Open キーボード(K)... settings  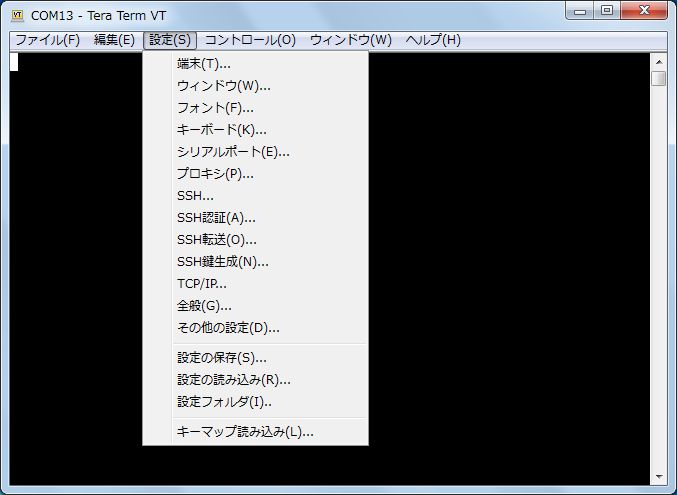pos(256,130)
